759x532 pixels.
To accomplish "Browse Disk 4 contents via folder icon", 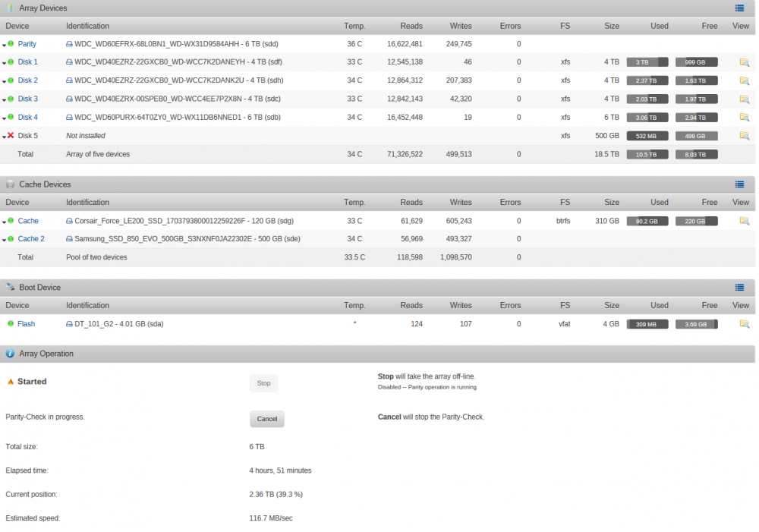I will (x=744, y=117).
